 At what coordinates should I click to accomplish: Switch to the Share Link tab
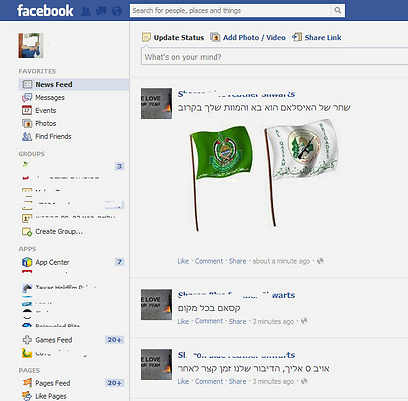[x=317, y=37]
